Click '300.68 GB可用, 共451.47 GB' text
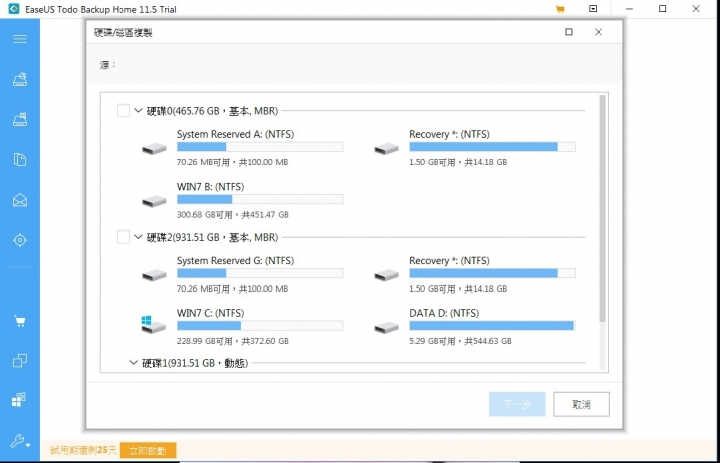This screenshot has height=463, width=720. pyautogui.click(x=233, y=215)
